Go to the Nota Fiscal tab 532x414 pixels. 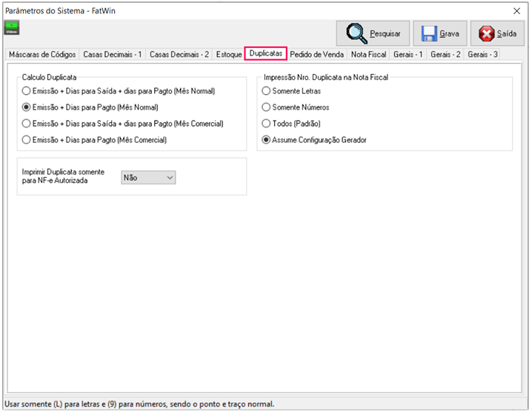[368, 55]
